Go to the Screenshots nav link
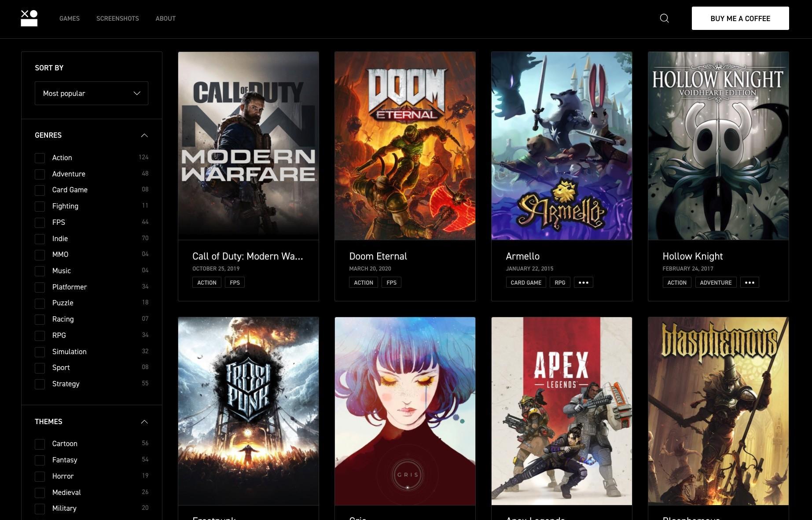This screenshot has width=812, height=520. pos(118,18)
